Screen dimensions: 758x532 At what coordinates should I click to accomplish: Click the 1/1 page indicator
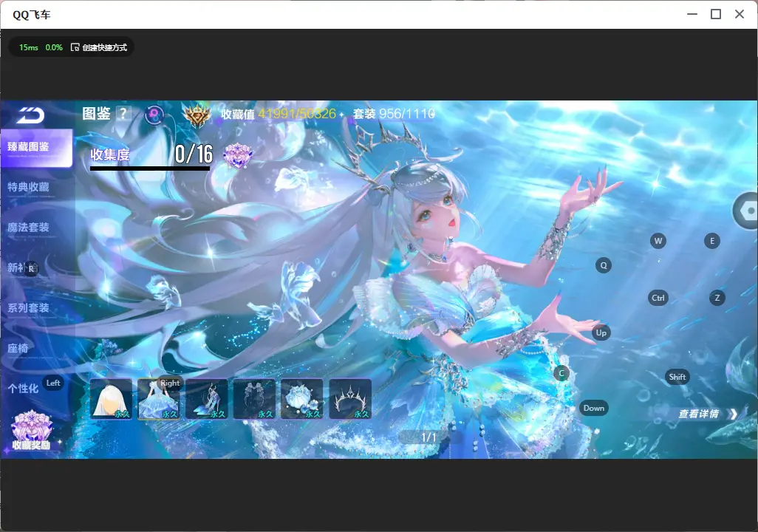(428, 437)
